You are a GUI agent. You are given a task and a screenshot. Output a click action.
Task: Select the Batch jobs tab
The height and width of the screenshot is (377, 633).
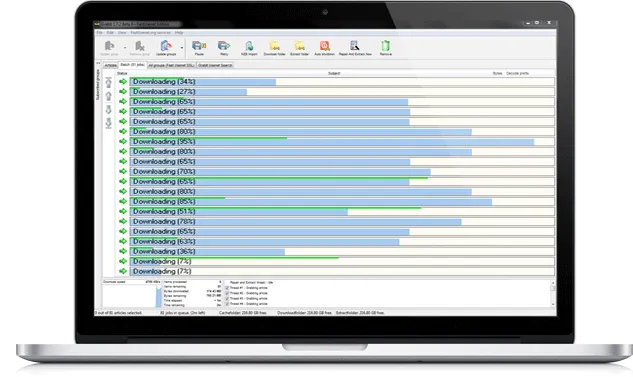click(132, 65)
